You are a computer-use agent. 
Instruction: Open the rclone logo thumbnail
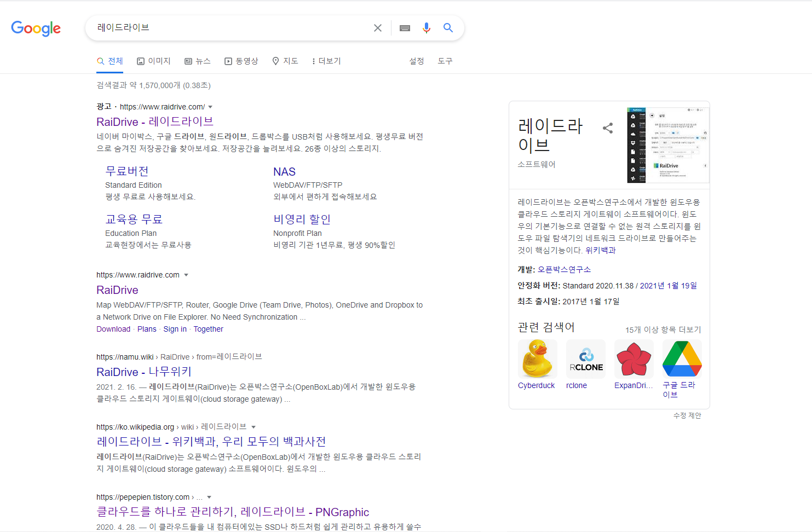pyautogui.click(x=586, y=359)
